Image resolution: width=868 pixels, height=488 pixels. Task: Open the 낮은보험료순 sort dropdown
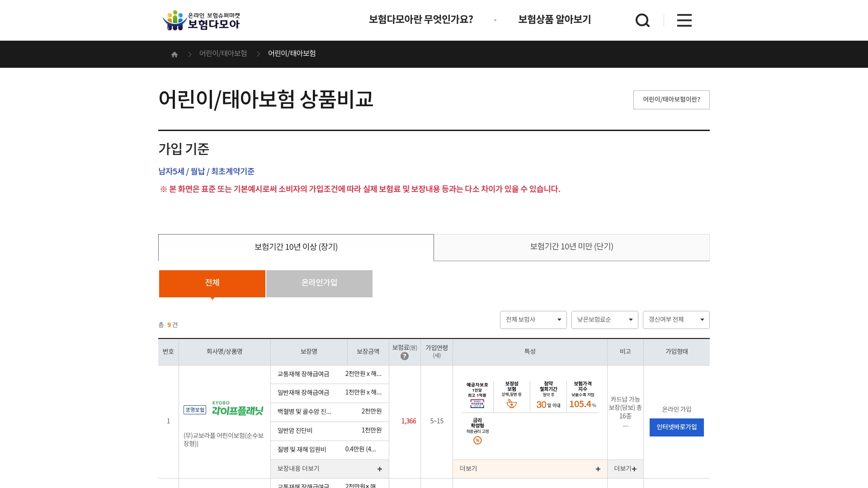click(604, 319)
